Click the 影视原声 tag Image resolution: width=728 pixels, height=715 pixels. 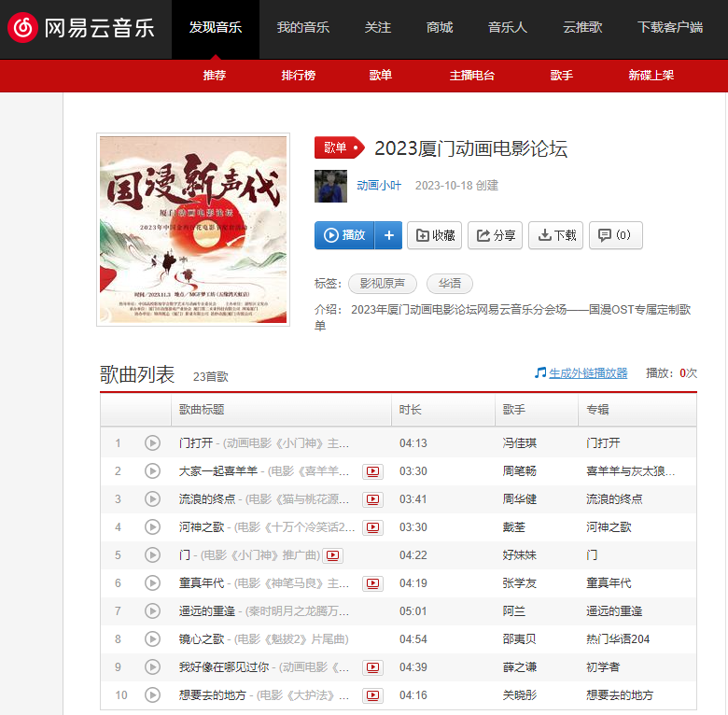[382, 284]
